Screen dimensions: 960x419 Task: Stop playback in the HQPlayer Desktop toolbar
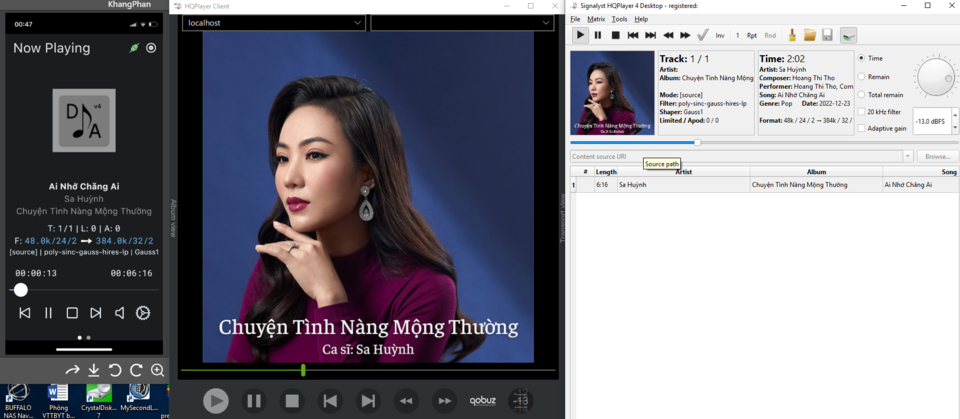click(x=615, y=35)
